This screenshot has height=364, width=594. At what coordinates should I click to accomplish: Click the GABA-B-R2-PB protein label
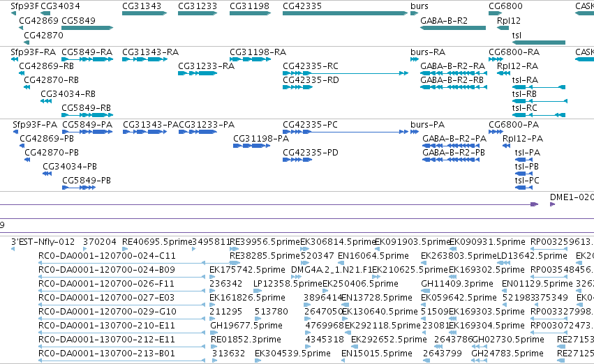click(454, 153)
